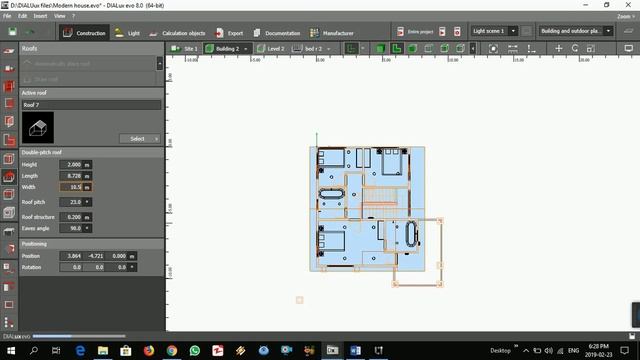Open the Zoom control at top right
Viewport: 640px width, 360px height.
[x=626, y=16]
